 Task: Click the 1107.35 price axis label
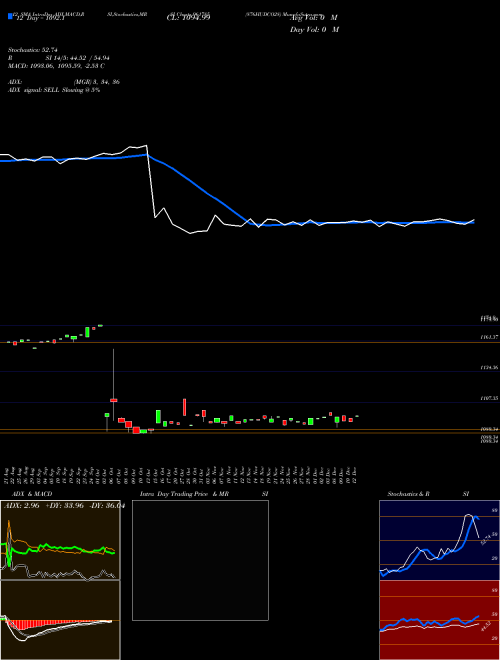point(489,398)
